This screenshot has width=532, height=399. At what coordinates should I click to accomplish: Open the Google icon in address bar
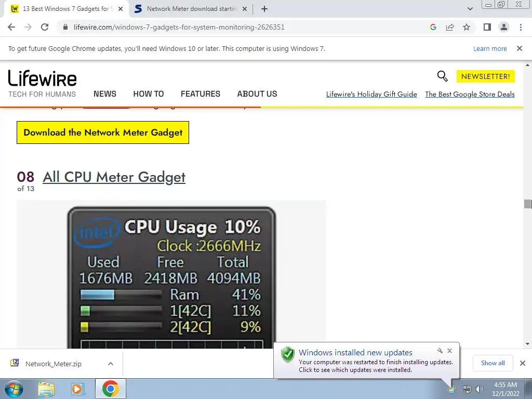click(433, 27)
